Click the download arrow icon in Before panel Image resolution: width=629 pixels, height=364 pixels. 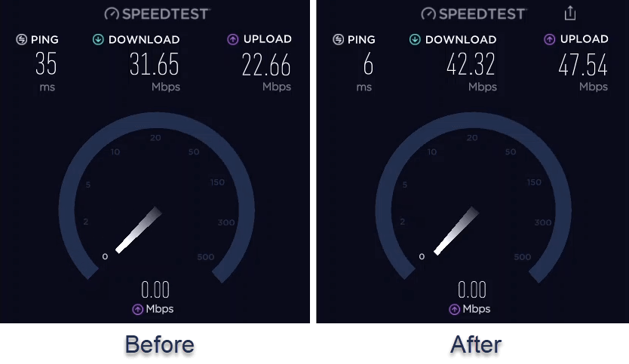[x=98, y=39]
